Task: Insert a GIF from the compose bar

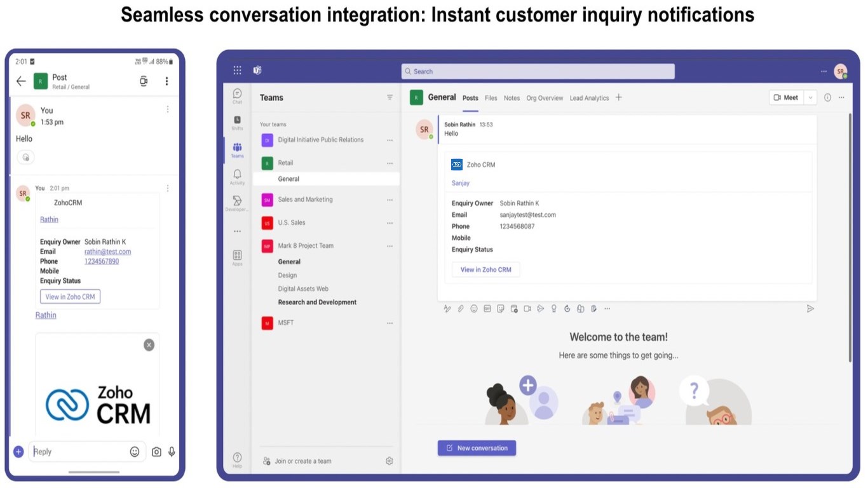Action: (487, 309)
